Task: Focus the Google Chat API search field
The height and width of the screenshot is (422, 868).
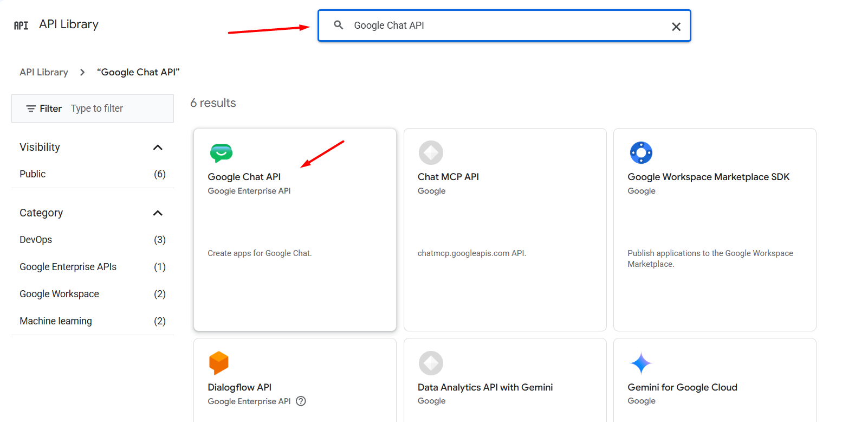Action: [x=504, y=25]
